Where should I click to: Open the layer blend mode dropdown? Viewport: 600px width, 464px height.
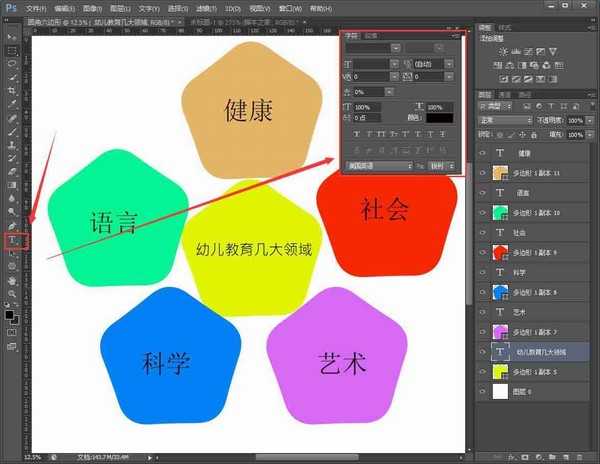click(505, 120)
